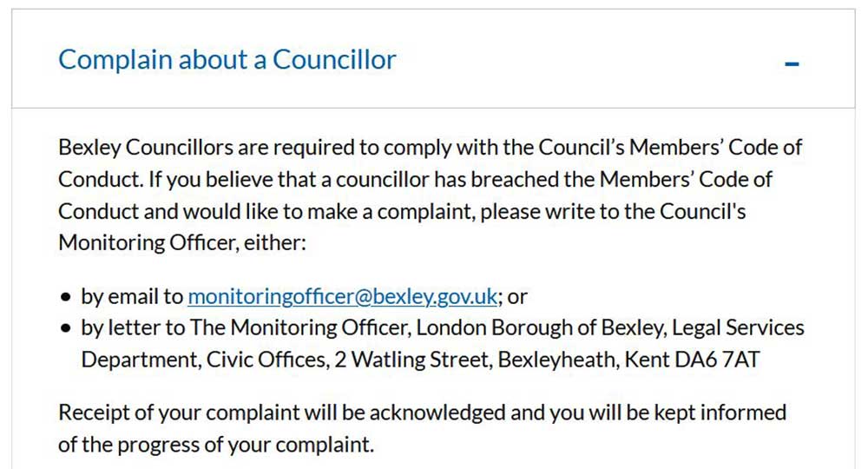Click the "Monitoring Officer, either:" line
The image size is (868, 469).
point(182,243)
